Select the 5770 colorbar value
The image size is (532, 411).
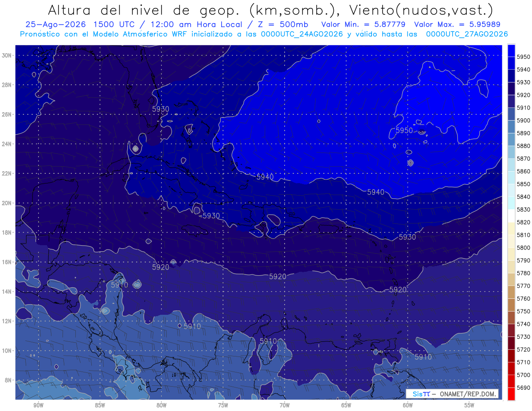pos(523,286)
